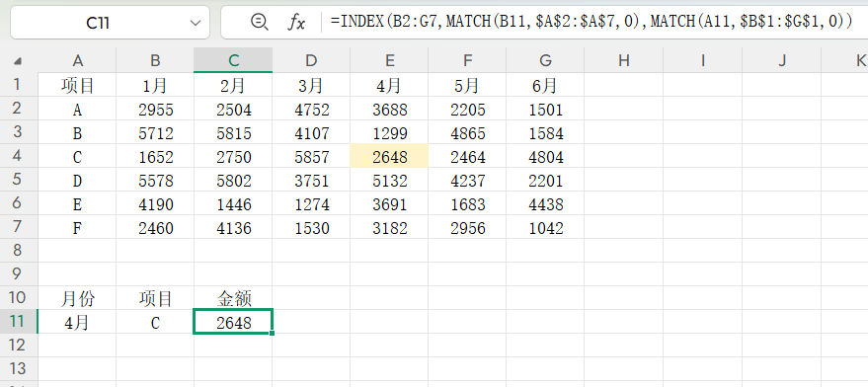The width and height of the screenshot is (868, 387).
Task: Click the zoom magnifier icon in formula bar
Action: pyautogui.click(x=259, y=22)
